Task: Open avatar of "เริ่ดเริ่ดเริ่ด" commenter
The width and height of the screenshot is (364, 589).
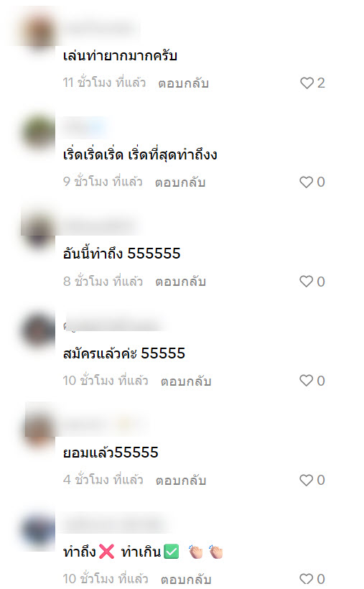Action: click(37, 131)
